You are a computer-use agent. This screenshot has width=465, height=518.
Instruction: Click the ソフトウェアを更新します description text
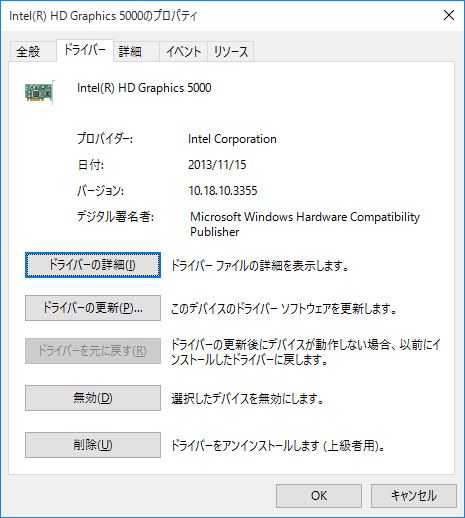284,309
